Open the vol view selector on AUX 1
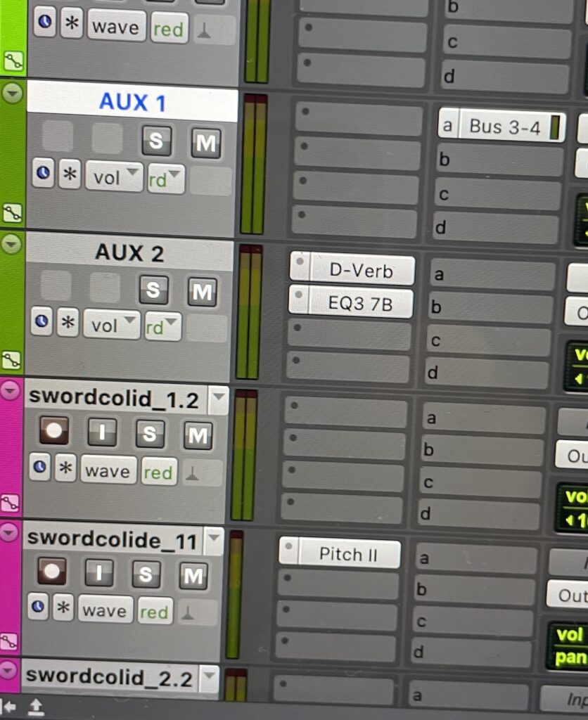This screenshot has height=720, width=588. [114, 176]
